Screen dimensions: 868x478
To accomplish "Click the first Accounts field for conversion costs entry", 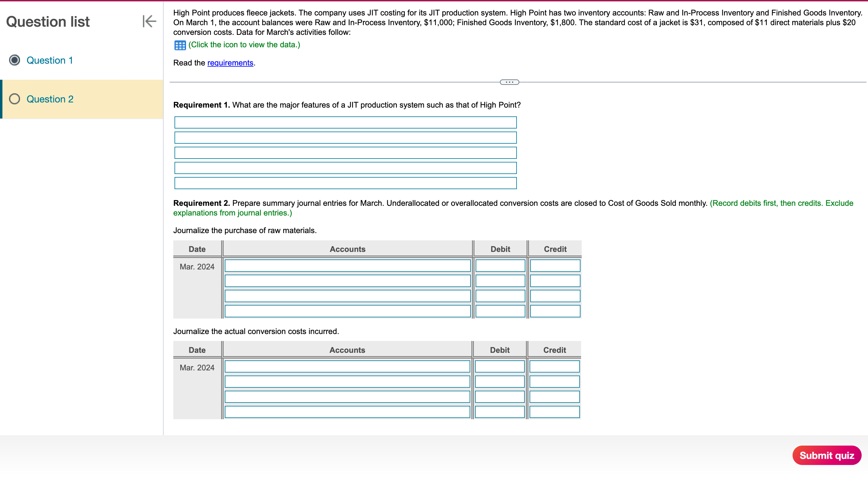I will pyautogui.click(x=348, y=366).
